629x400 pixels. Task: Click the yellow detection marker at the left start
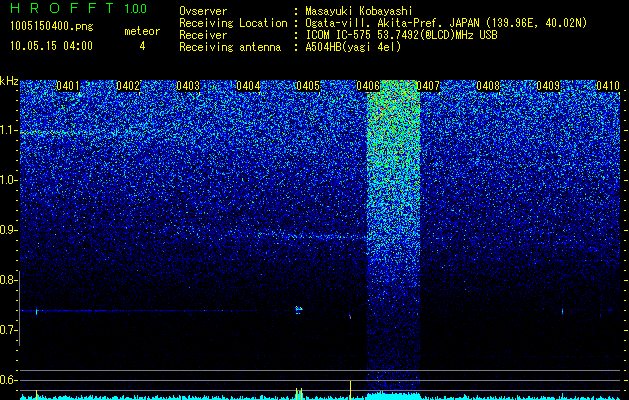click(x=37, y=395)
